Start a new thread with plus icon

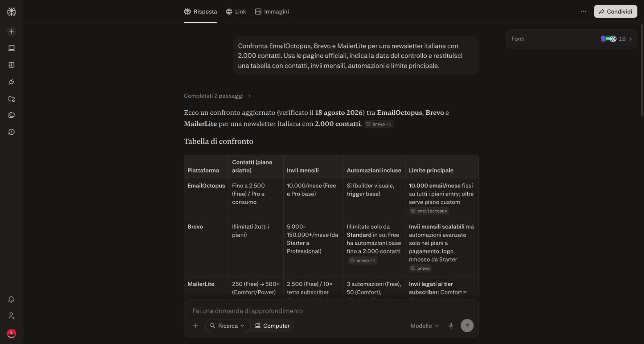[11, 31]
